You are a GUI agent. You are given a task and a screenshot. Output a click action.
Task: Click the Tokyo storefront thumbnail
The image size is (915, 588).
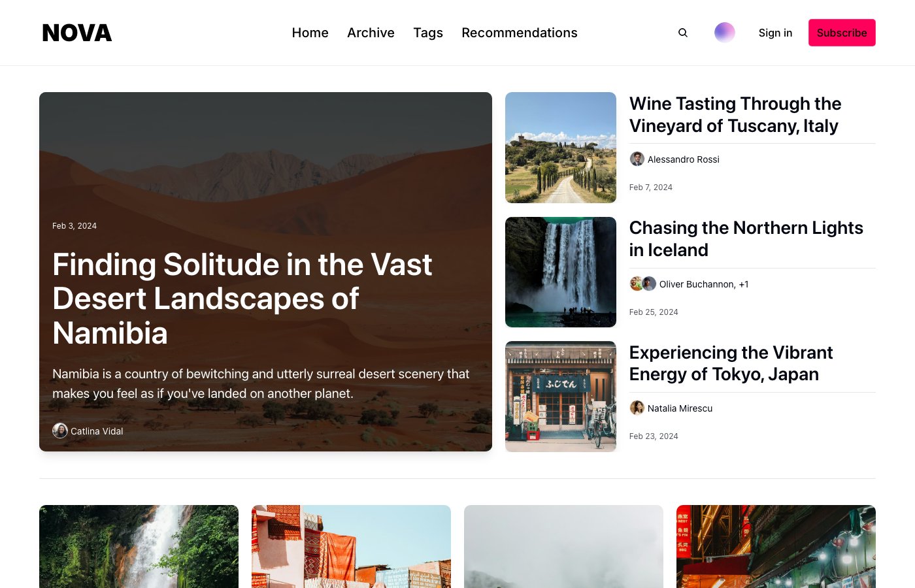pyautogui.click(x=561, y=397)
